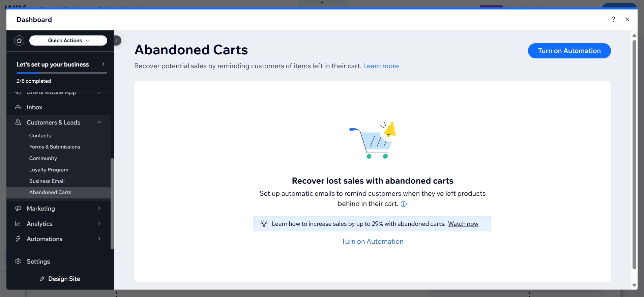644x297 pixels.
Task: Click the Customers & Leads label
Action: pos(53,123)
